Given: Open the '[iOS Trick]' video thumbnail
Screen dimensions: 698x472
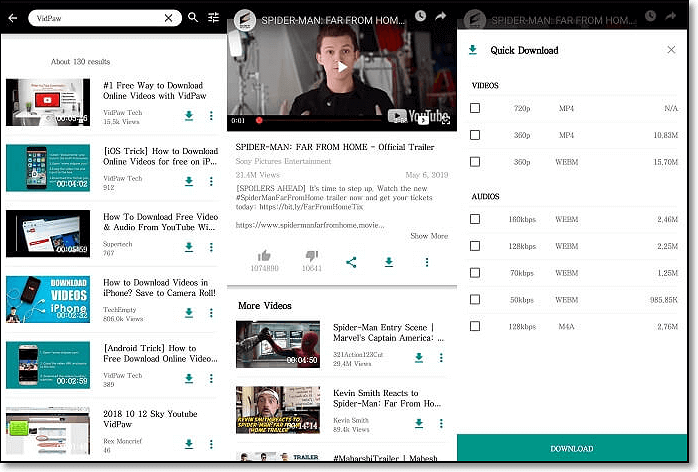Looking at the screenshot, I should coord(48,168).
